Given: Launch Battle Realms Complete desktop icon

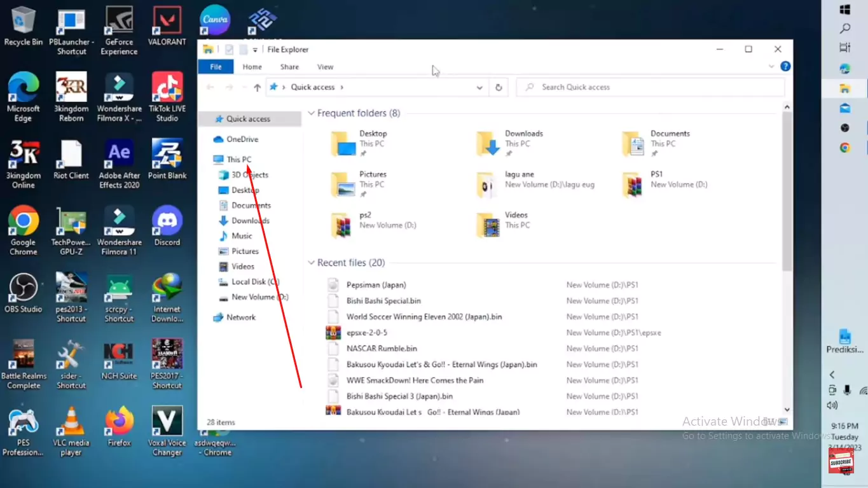Looking at the screenshot, I should click(x=24, y=365).
